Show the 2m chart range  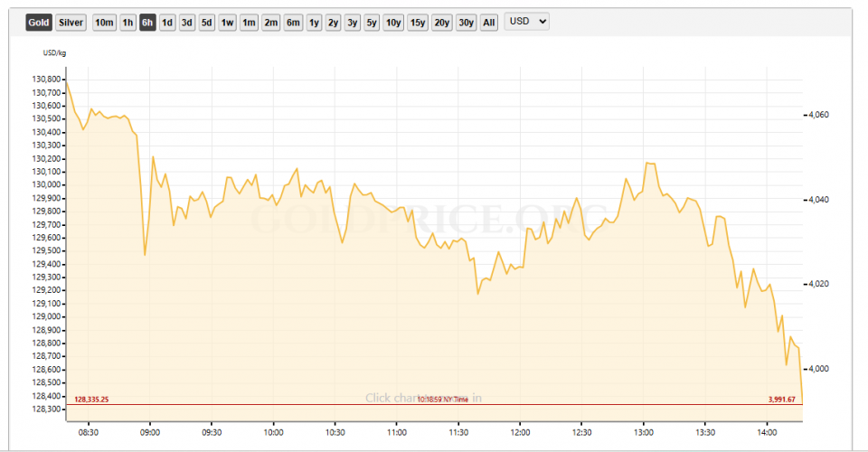pyautogui.click(x=270, y=23)
